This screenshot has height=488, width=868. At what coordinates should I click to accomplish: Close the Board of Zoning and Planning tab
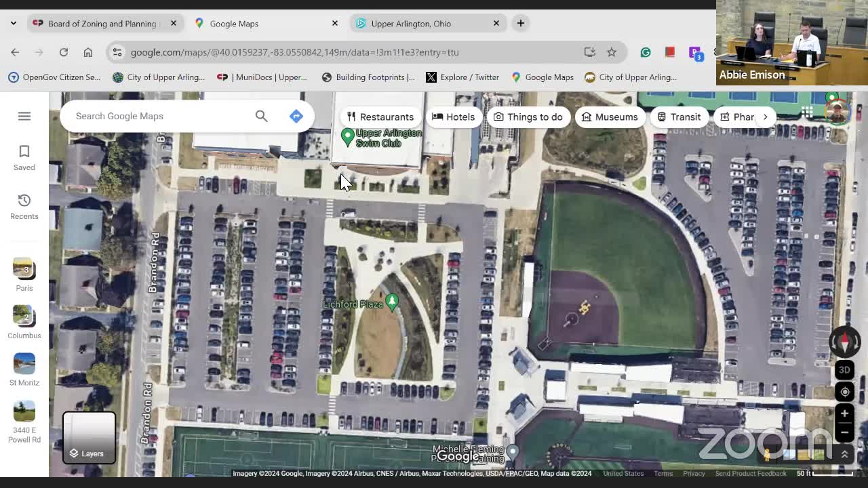point(174,23)
